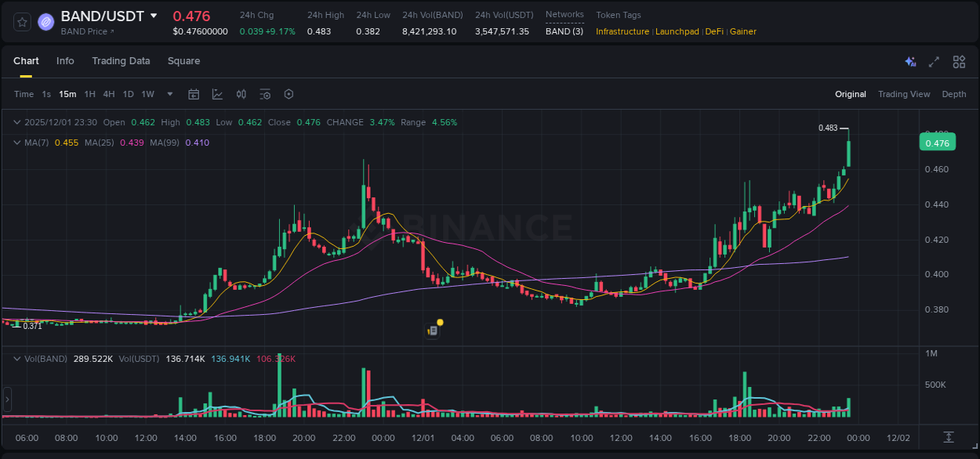Image resolution: width=980 pixels, height=459 pixels.
Task: Toggle the favorite star for BAND/USDT
Action: tap(22, 21)
